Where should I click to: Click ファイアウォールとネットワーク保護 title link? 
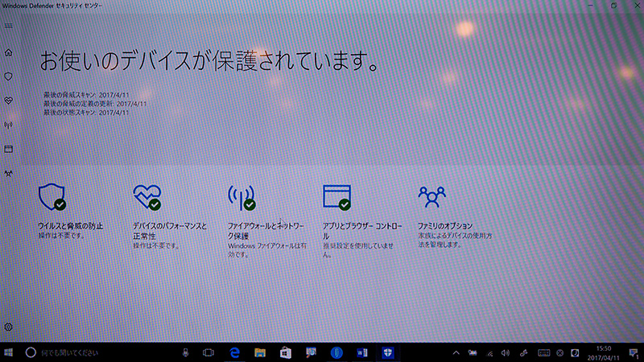click(266, 231)
